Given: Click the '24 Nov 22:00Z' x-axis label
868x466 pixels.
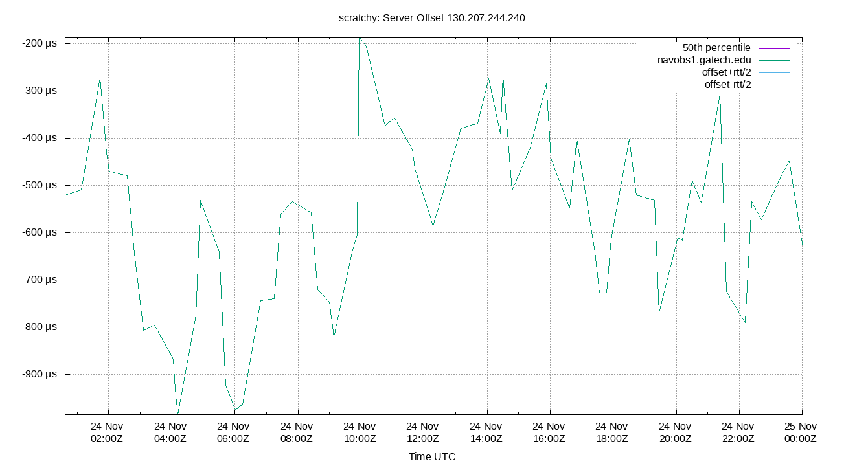Looking at the screenshot, I should pos(738,432).
